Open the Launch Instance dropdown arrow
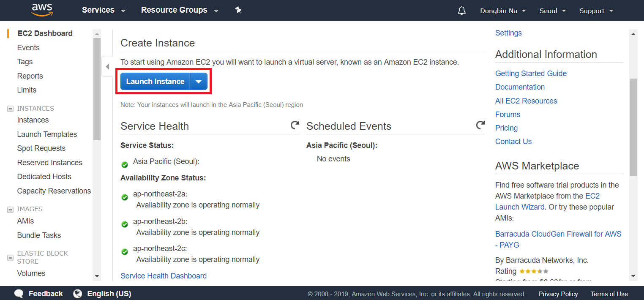644x300 pixels. pos(199,82)
